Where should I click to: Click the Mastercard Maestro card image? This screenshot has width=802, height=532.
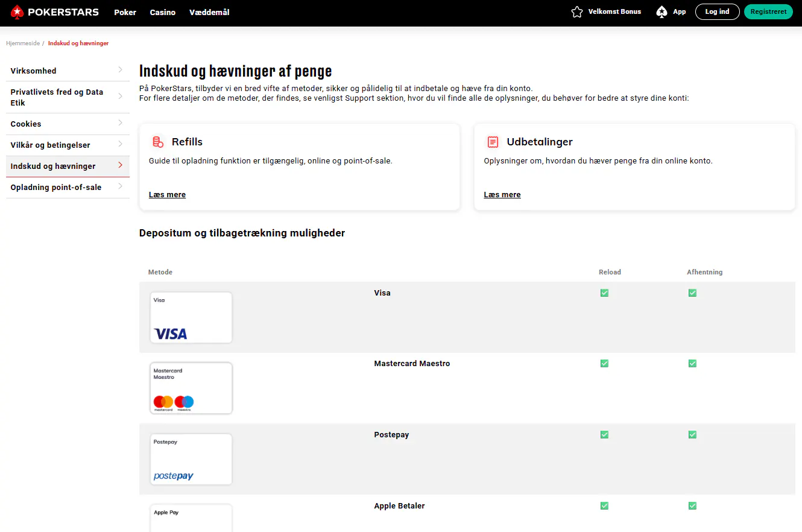click(x=191, y=388)
